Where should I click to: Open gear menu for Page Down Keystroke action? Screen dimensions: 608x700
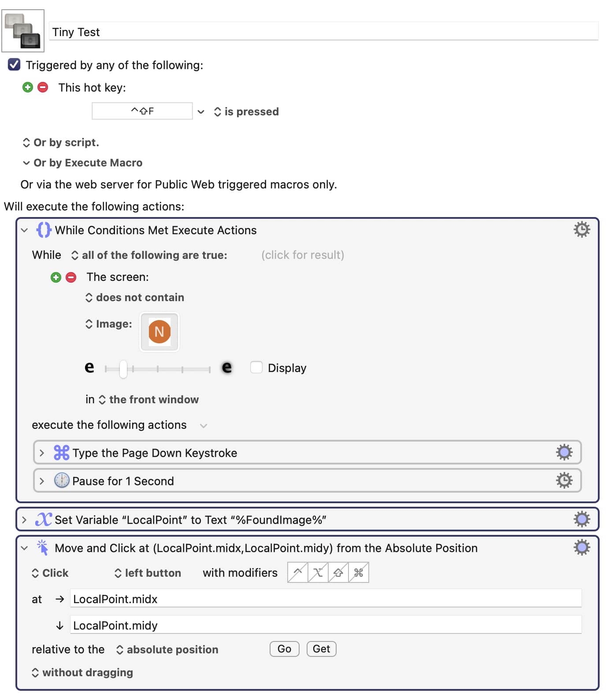564,453
